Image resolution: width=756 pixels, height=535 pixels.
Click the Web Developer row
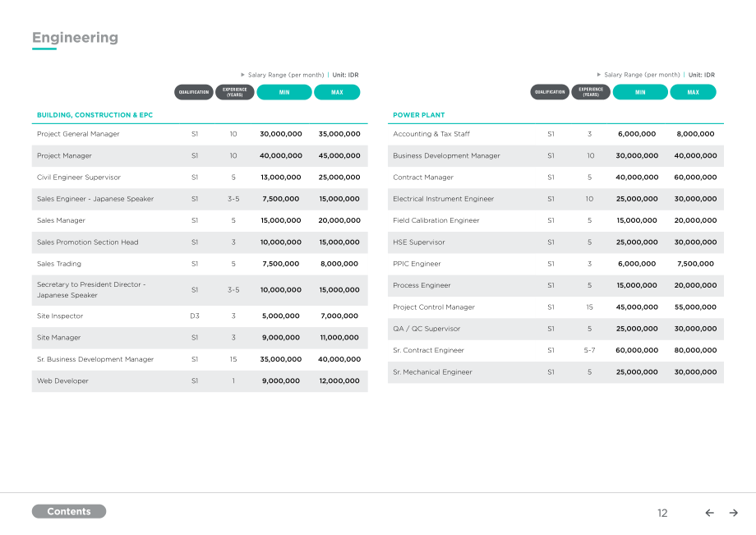tap(200, 380)
